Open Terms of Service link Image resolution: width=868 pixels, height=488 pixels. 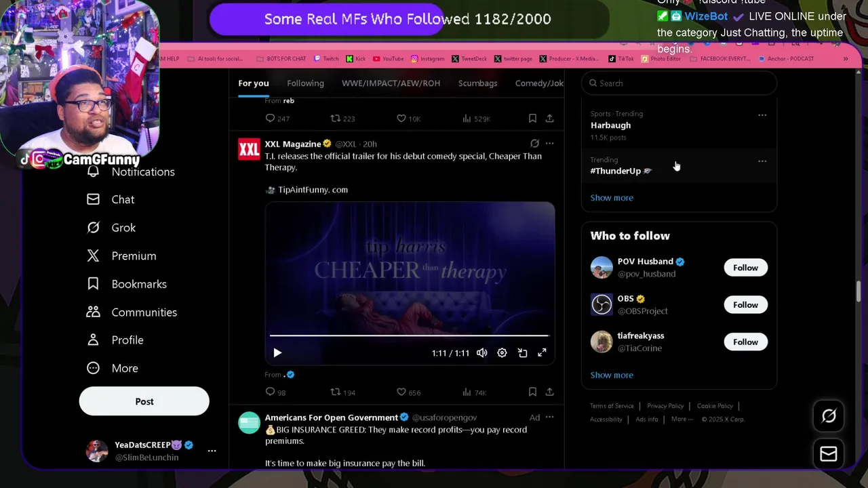(612, 406)
